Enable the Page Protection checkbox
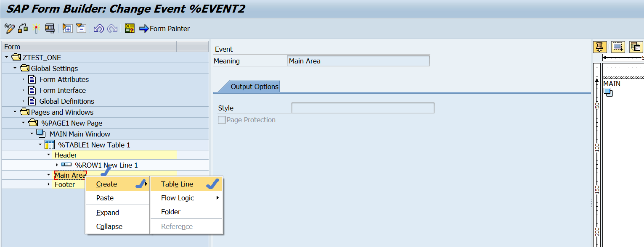Viewport: 644px width, 247px height. (x=222, y=120)
